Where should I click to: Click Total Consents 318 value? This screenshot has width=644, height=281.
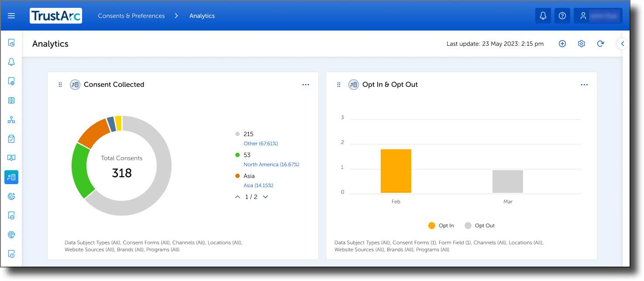[x=122, y=173]
